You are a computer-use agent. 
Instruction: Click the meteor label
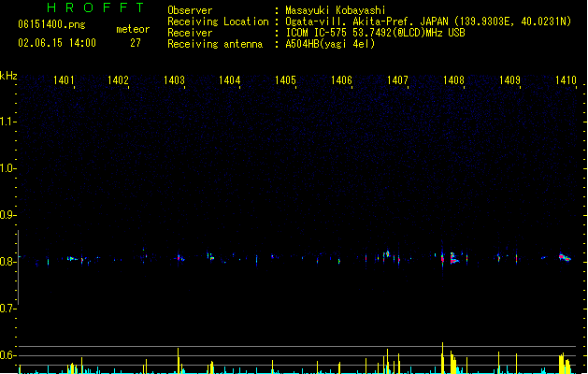point(133,29)
